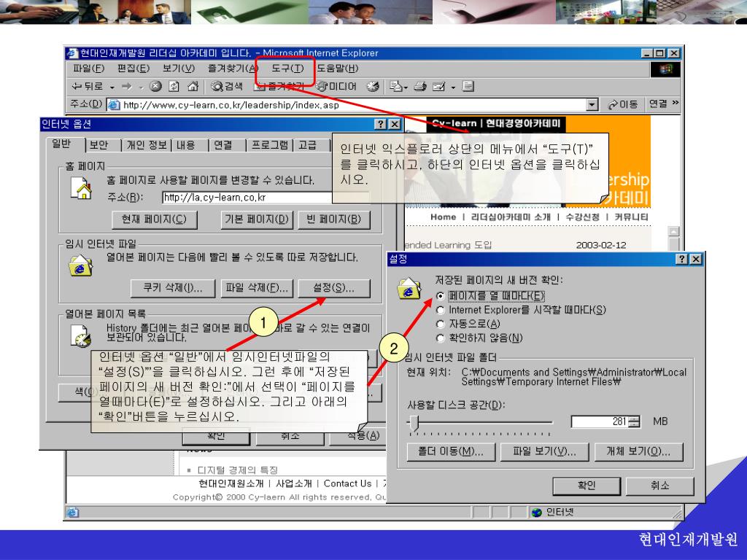Screen dimensions: 747x560
Task: Open the Search (검색) toolbar button
Action: 228,86
